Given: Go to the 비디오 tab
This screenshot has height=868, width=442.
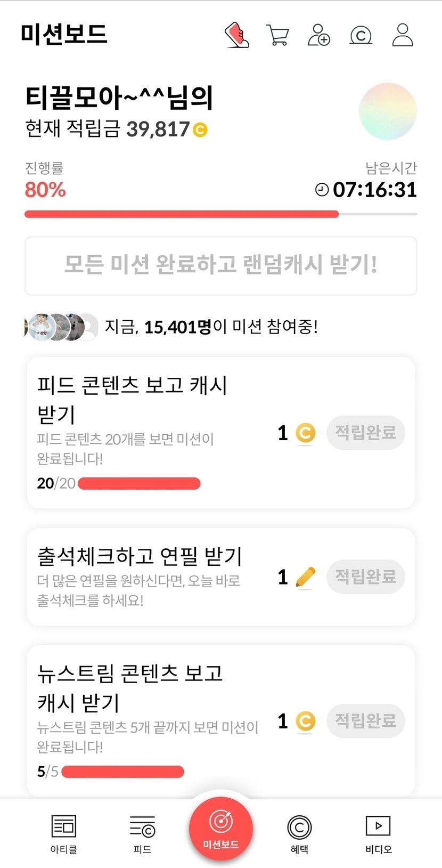Looking at the screenshot, I should click(378, 833).
